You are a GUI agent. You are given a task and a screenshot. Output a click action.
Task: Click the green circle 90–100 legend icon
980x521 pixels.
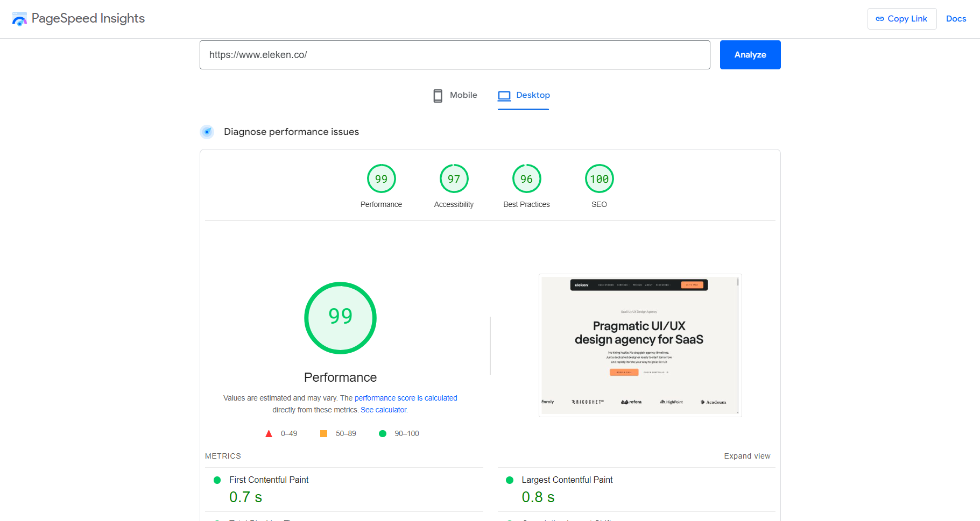click(383, 433)
